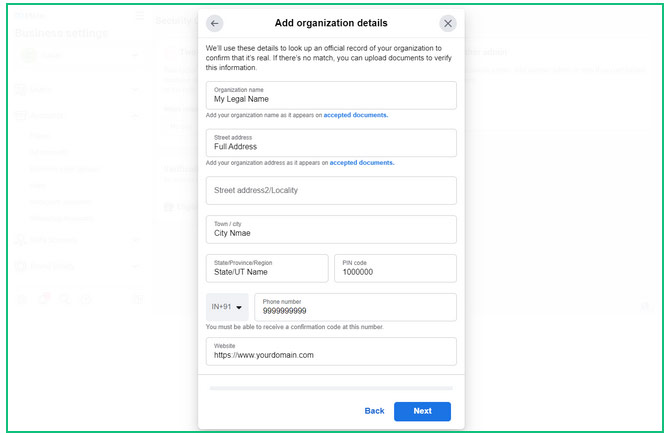
Task: Click the hamburger menu icon in dimmed sidebar
Action: tap(140, 16)
